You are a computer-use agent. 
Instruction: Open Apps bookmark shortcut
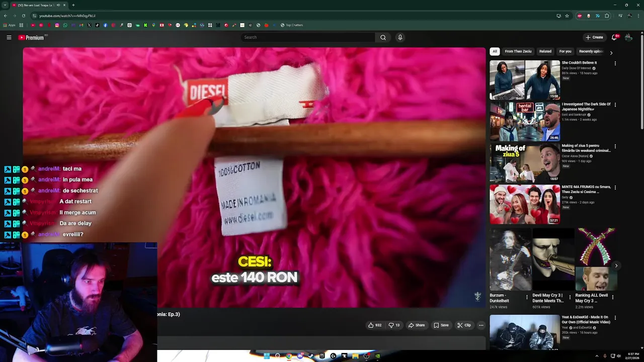tap(10, 25)
